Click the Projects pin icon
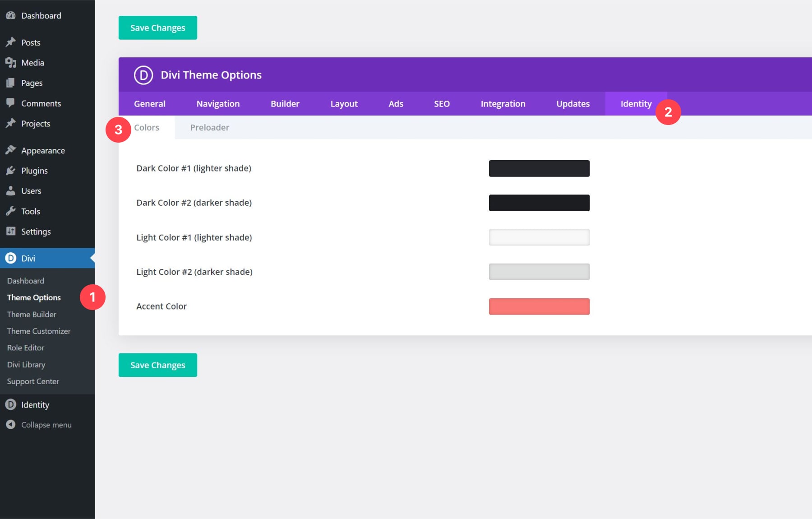 click(x=11, y=123)
